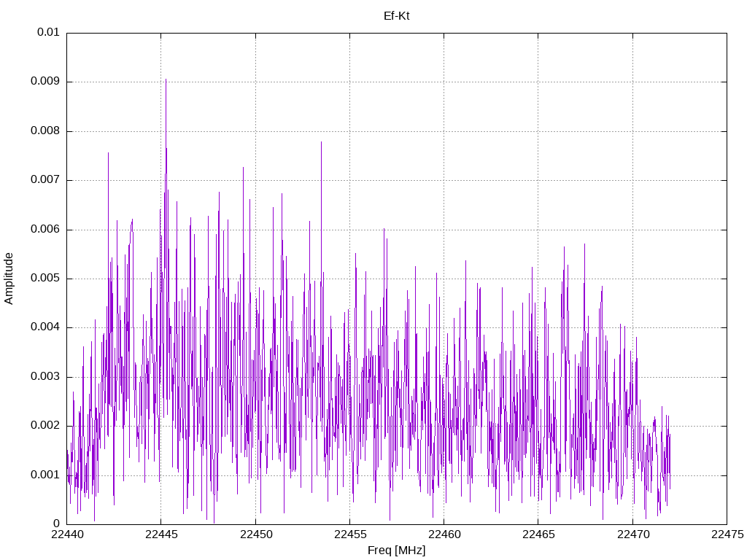Click the 22445 x-axis tick label
Image resolution: width=747 pixels, height=560 pixels.
[161, 534]
